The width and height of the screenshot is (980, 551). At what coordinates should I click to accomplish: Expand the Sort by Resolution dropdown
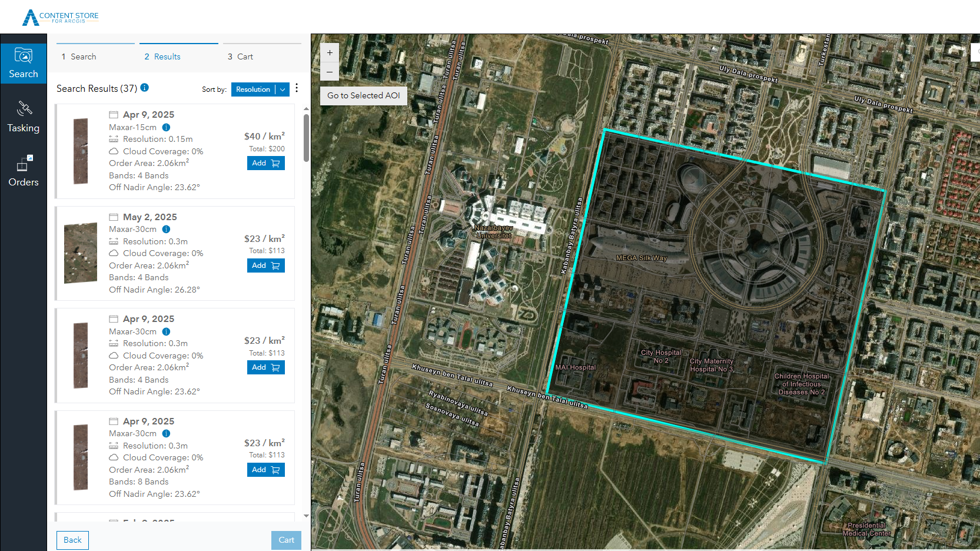pyautogui.click(x=253, y=89)
